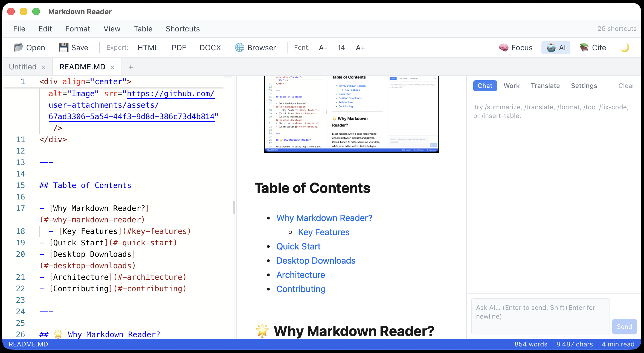The height and width of the screenshot is (353, 644).
Task: Follow the Why Markdown Reader? preview link
Action: coord(324,218)
